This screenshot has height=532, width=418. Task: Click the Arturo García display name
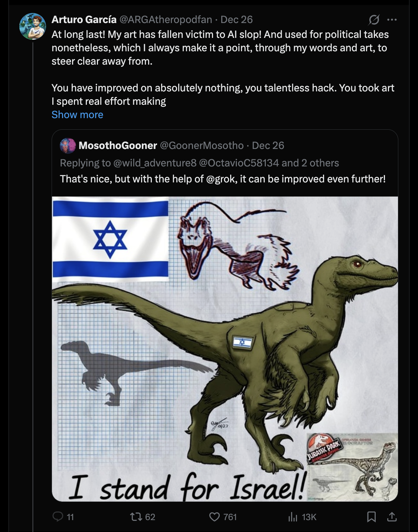coord(84,19)
